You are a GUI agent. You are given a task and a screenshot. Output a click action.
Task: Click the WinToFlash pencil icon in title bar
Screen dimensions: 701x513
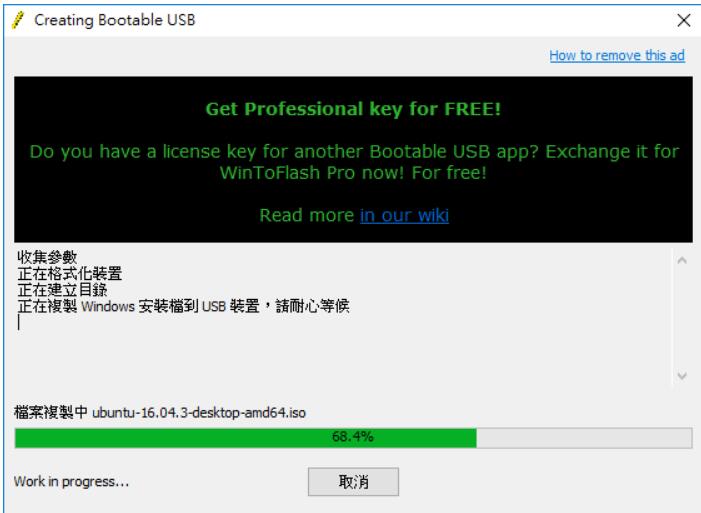point(17,21)
